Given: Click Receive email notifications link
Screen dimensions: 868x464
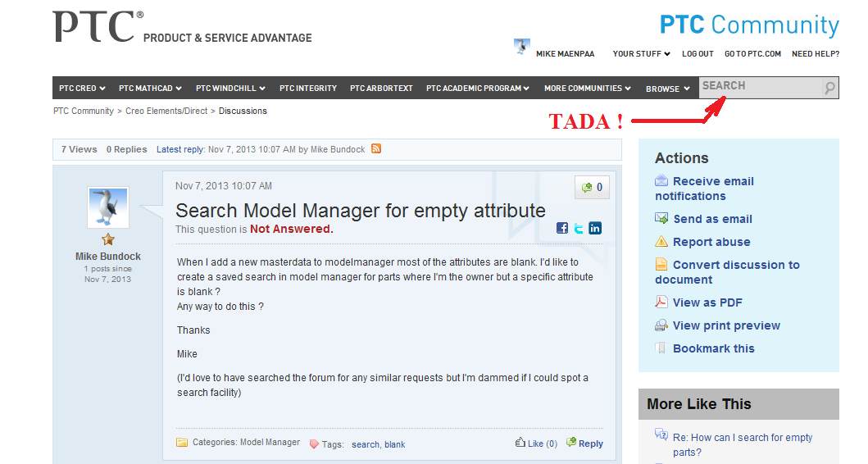Looking at the screenshot, I should (x=704, y=189).
